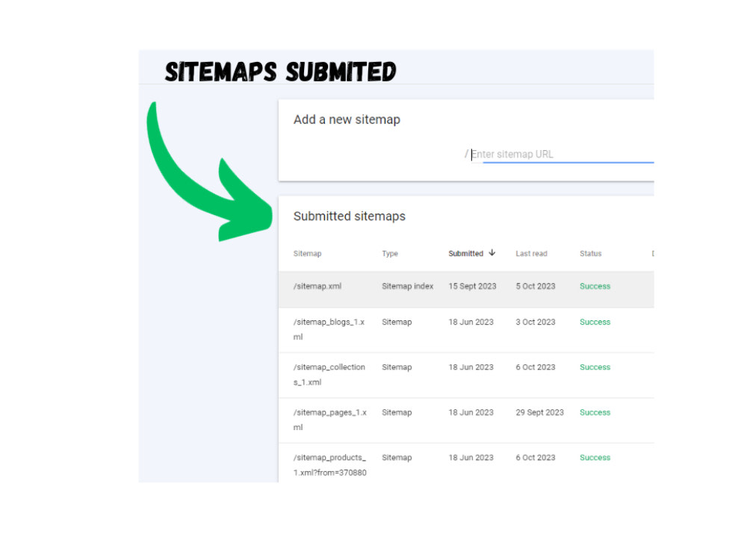
Task: Sort by the Submitted column arrow
Action: point(492,253)
